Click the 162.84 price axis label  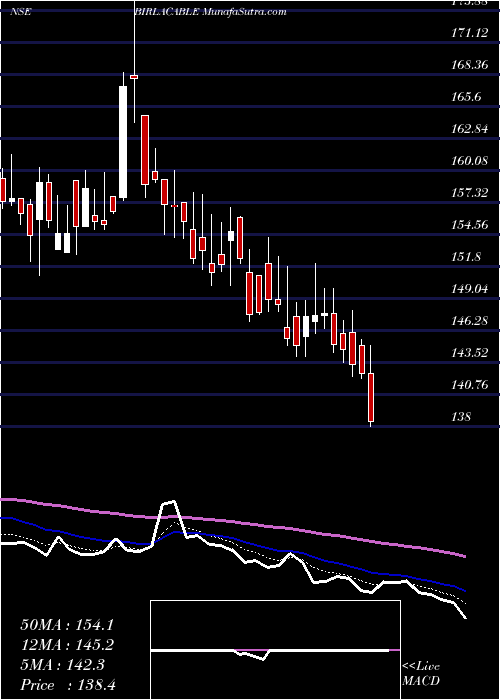pos(469,129)
